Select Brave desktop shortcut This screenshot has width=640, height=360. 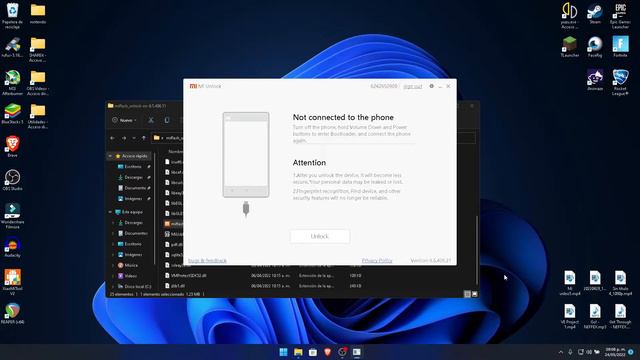tap(12, 147)
